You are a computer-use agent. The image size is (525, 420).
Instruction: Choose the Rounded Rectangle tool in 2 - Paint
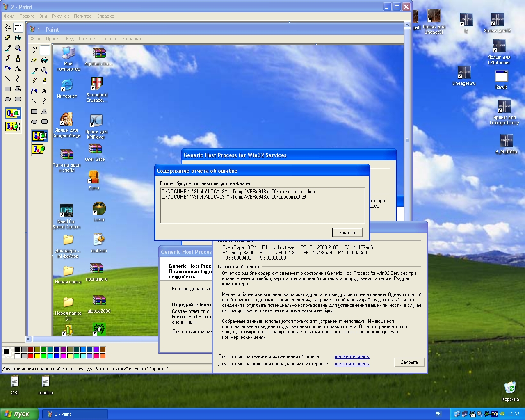[x=18, y=99]
